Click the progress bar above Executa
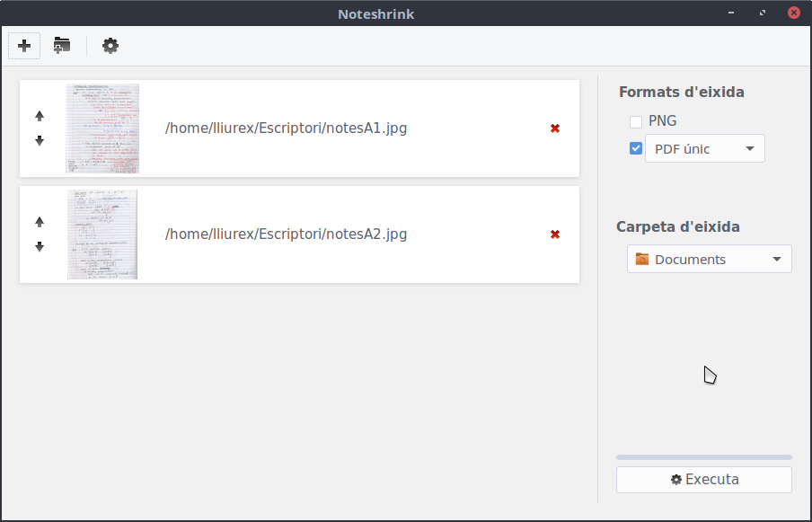The image size is (812, 522). tap(703, 457)
